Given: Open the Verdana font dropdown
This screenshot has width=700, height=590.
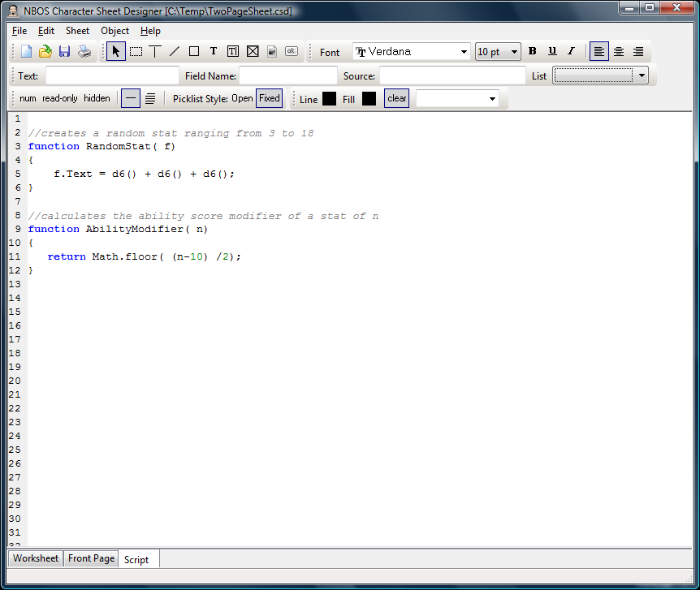Looking at the screenshot, I should point(465,52).
